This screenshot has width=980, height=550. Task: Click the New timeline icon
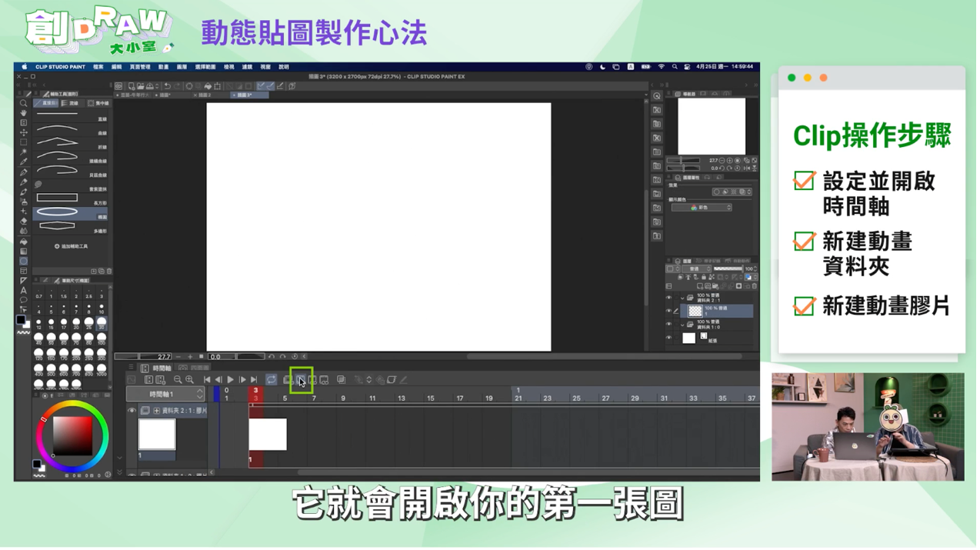pyautogui.click(x=161, y=379)
